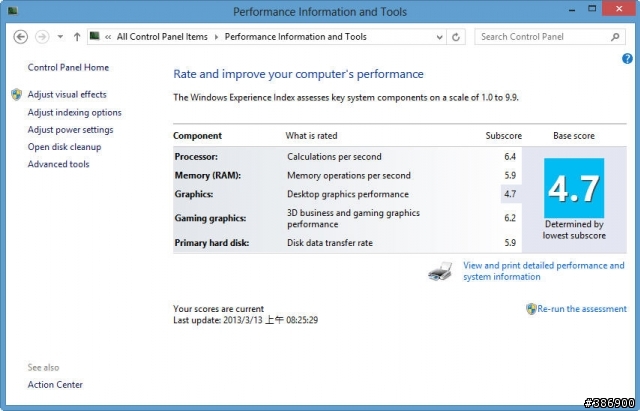Open the arrow after All Control Panel Items
Image resolution: width=640 pixels, height=411 pixels.
[x=216, y=37]
